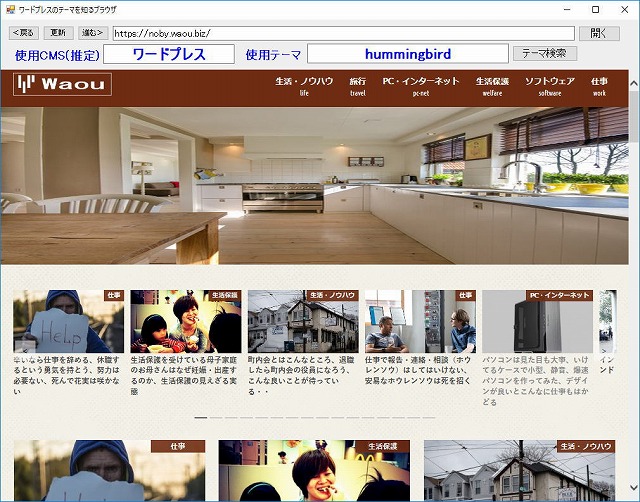Viewport: 640px width, 502px height.
Task: Select the last carousel pagination dash
Action: (x=429, y=418)
